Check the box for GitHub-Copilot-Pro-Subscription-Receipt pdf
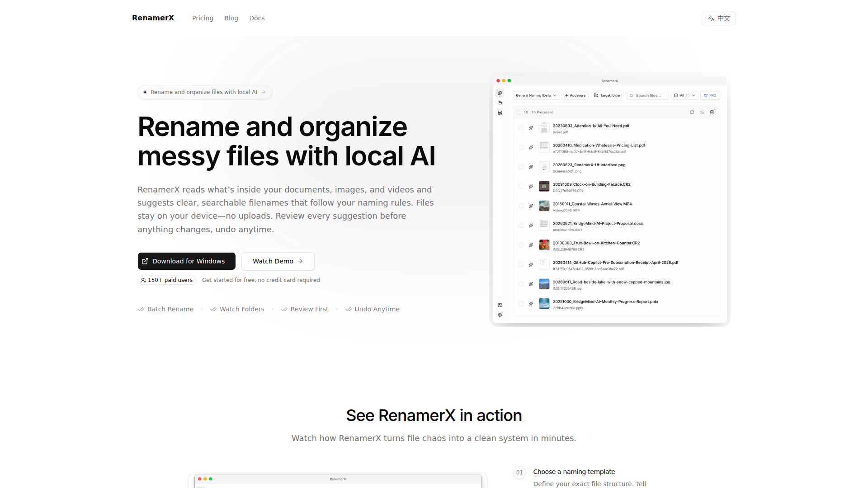 coord(521,264)
